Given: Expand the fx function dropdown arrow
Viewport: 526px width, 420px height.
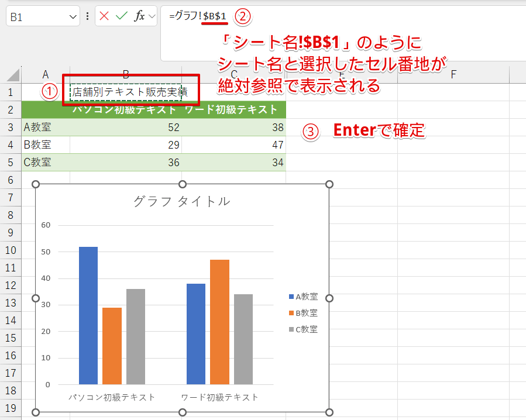Looking at the screenshot, I should (x=152, y=16).
